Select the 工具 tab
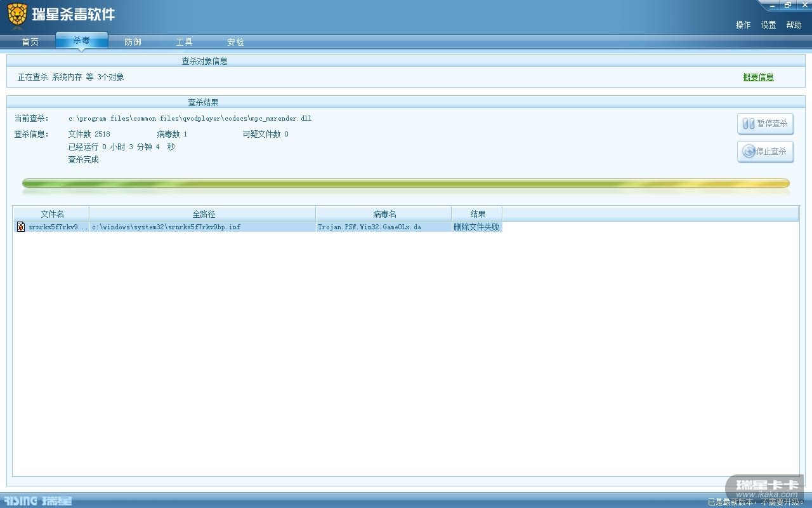This screenshot has height=508, width=812. 184,42
